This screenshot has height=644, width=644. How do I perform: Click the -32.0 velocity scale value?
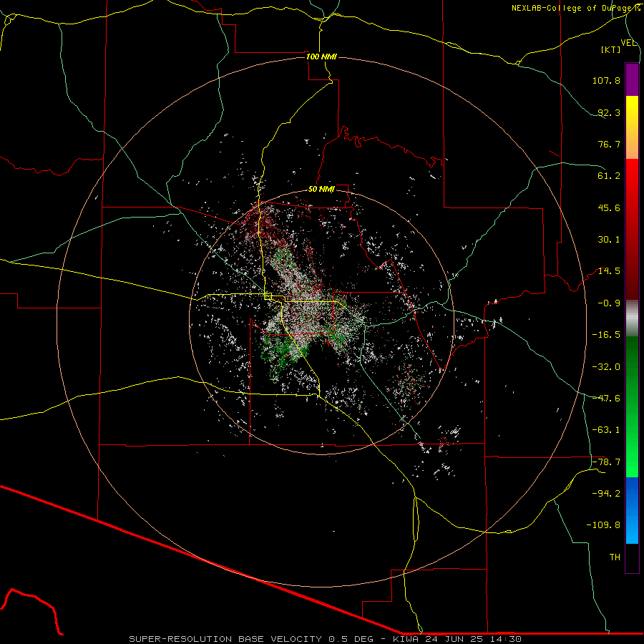click(x=606, y=367)
